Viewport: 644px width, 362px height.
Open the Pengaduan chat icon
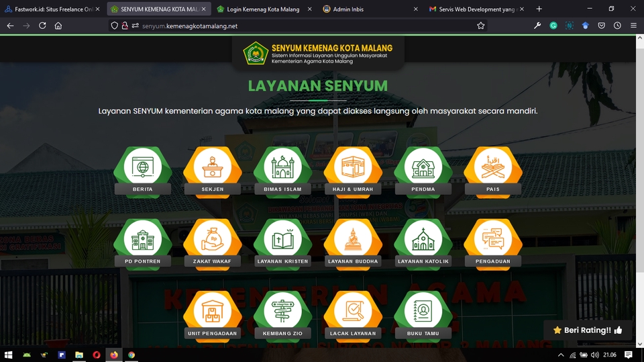[493, 244]
